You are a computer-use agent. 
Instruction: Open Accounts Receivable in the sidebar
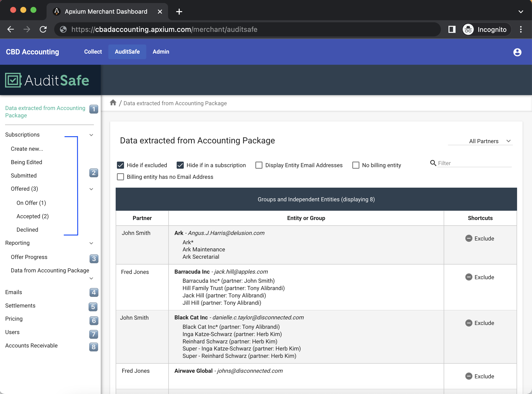31,345
